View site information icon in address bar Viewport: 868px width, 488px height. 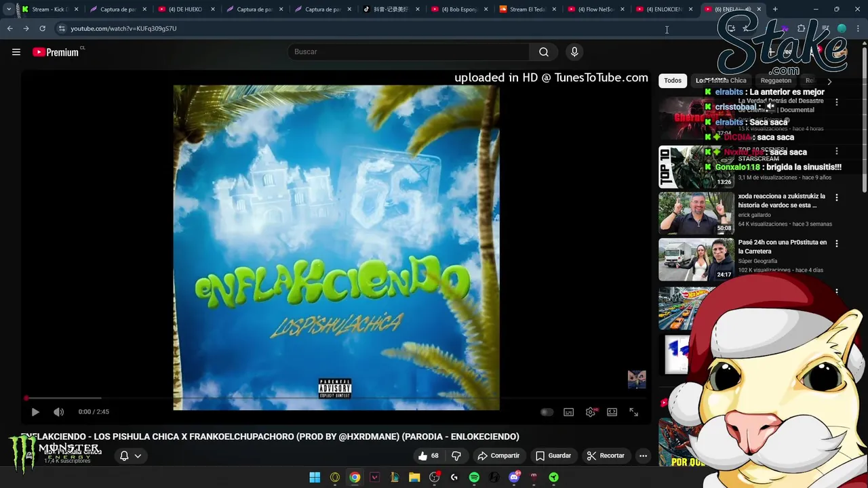pos(62,28)
